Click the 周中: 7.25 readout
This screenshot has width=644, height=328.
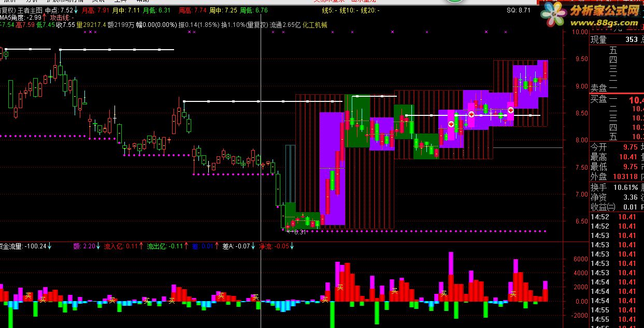coord(224,10)
